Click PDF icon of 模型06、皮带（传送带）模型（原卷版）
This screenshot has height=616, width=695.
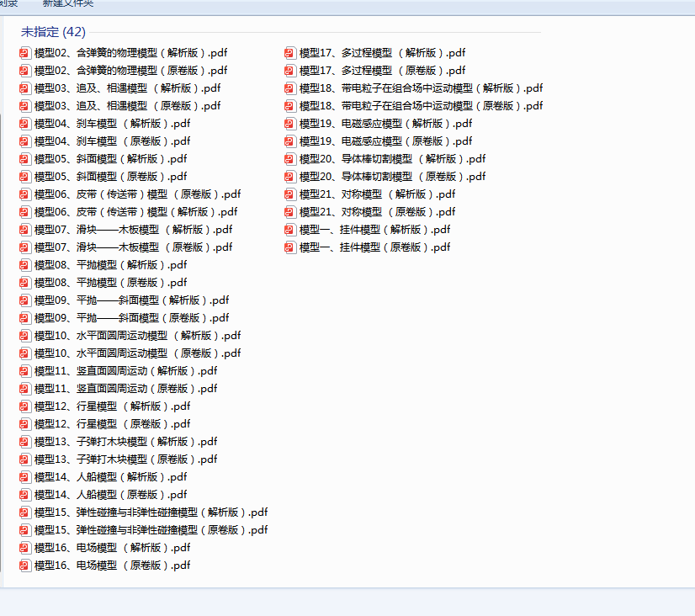[x=25, y=194]
